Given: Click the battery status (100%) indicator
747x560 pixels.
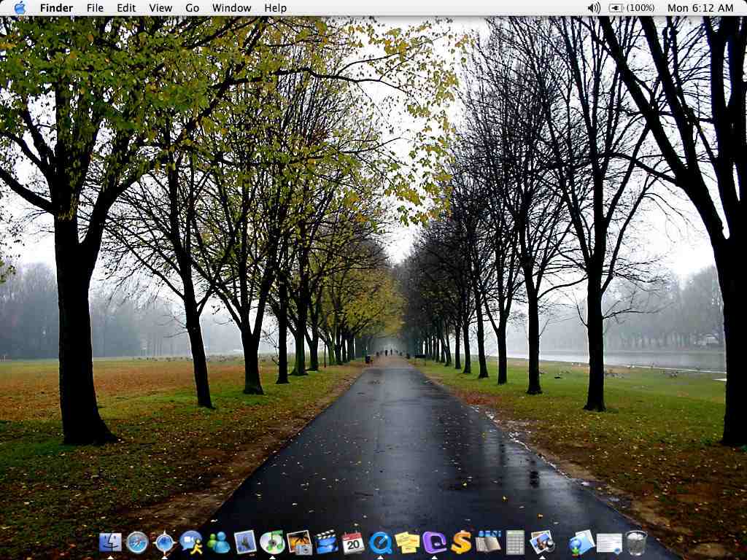Looking at the screenshot, I should pos(632,8).
